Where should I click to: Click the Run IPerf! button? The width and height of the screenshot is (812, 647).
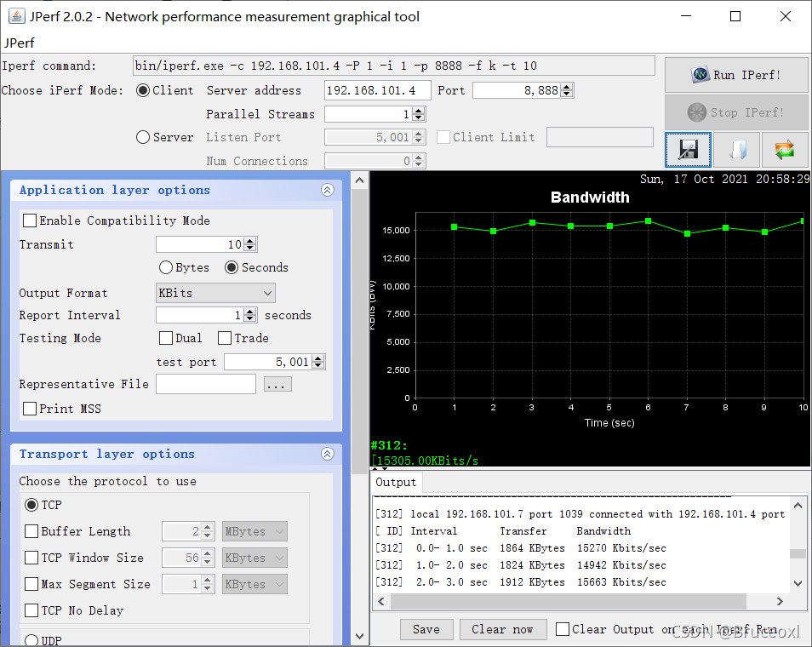pos(736,75)
